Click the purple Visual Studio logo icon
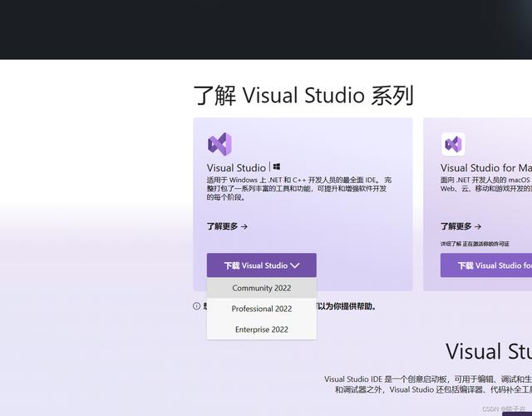Viewport: 532px width, 416px height. pyautogui.click(x=219, y=144)
